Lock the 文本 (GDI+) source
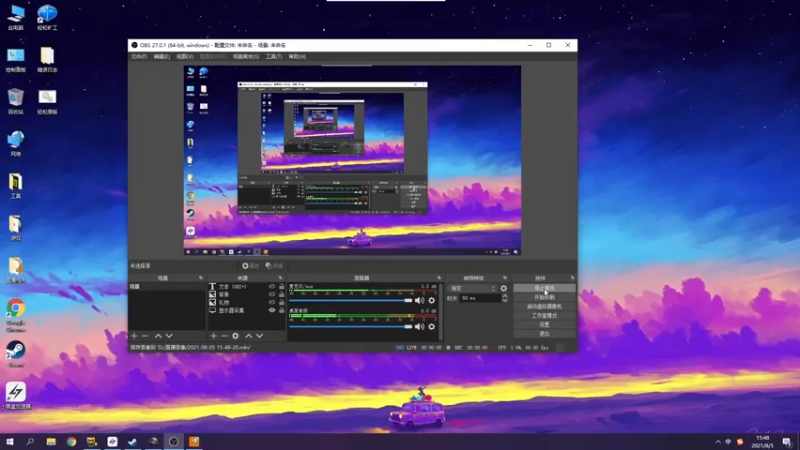Screen dimensions: 800x450 tap(281, 287)
